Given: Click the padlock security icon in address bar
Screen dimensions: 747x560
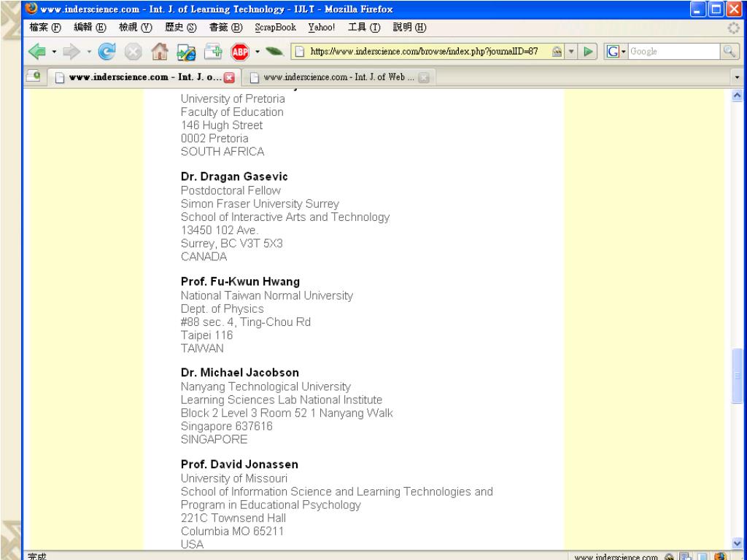Looking at the screenshot, I should [557, 52].
